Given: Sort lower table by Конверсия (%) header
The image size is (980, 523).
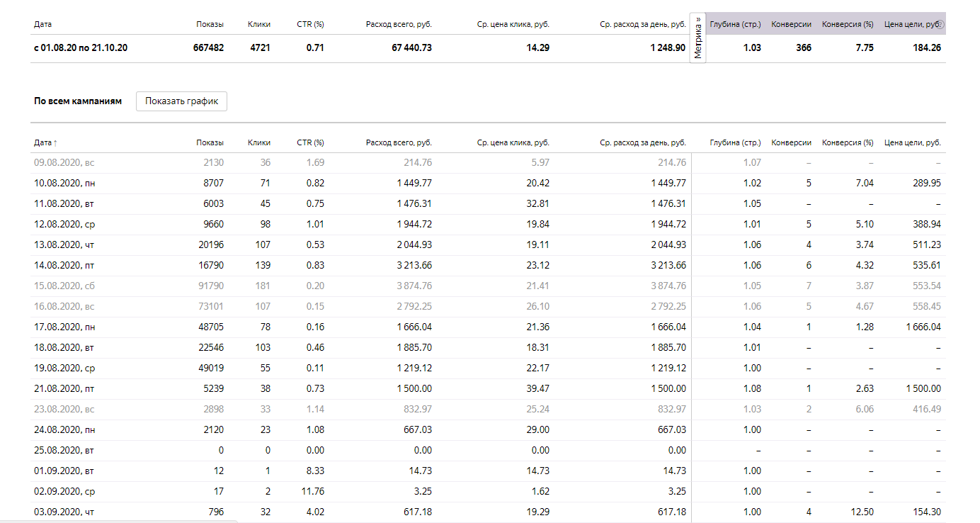Looking at the screenshot, I should click(x=847, y=142).
